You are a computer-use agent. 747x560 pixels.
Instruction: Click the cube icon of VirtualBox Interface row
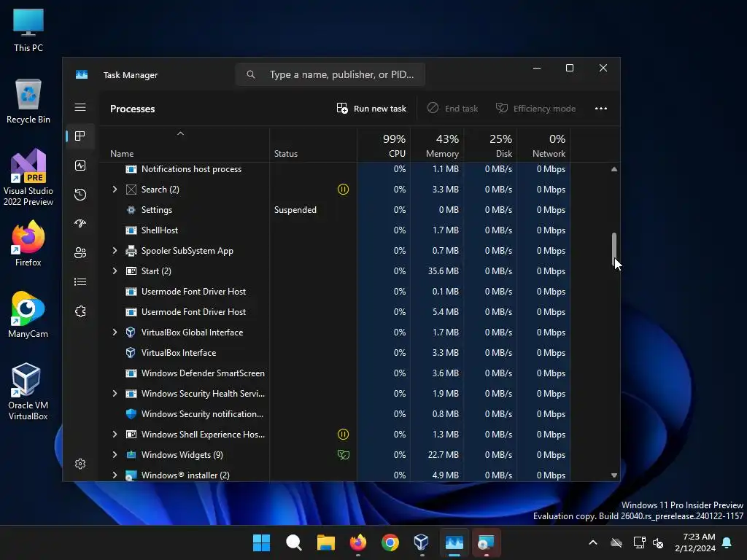(131, 352)
